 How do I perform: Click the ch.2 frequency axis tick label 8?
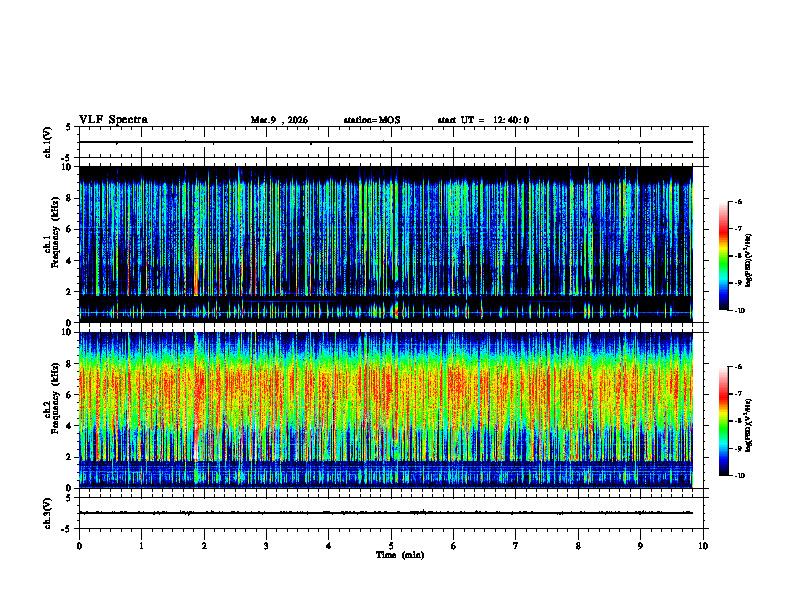pyautogui.click(x=69, y=364)
